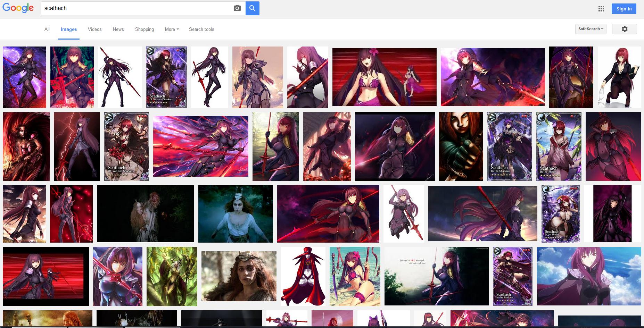Select the green fantasy horned figure painting
The image size is (644, 328).
[172, 276]
